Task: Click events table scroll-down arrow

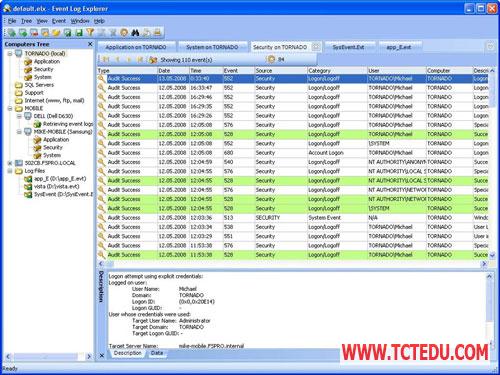Action: [x=492, y=255]
